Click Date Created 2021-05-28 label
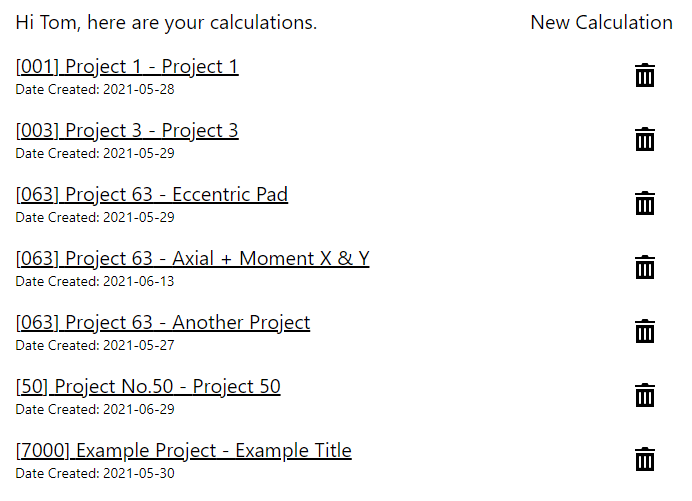692x501 pixels. click(x=95, y=89)
